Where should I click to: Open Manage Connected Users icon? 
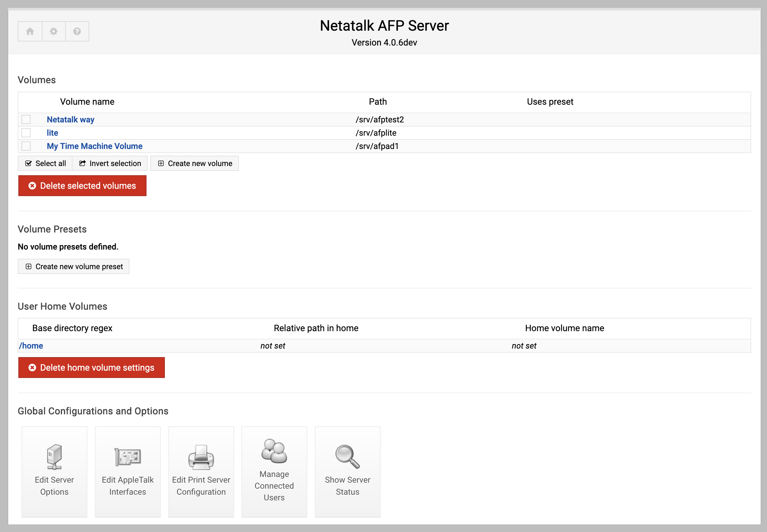pos(274,472)
